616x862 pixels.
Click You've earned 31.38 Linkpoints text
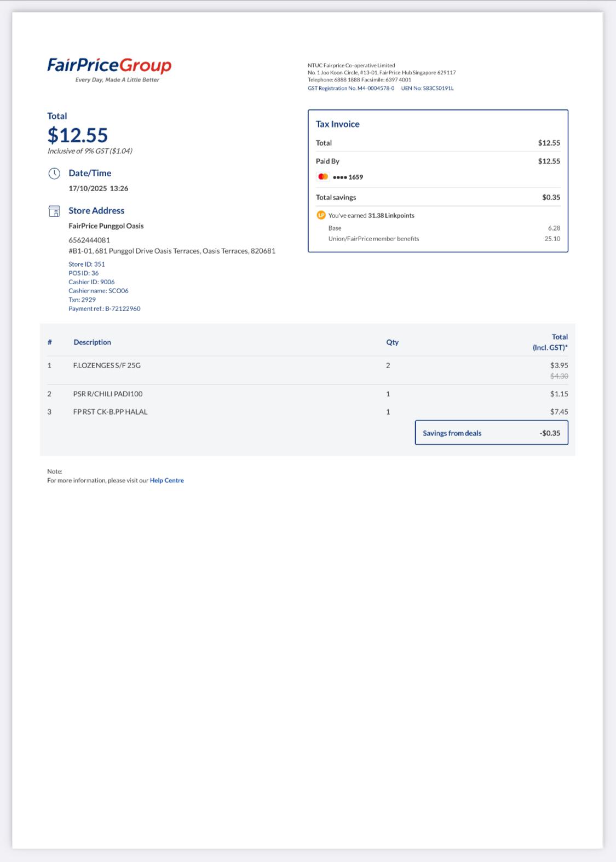(371, 216)
